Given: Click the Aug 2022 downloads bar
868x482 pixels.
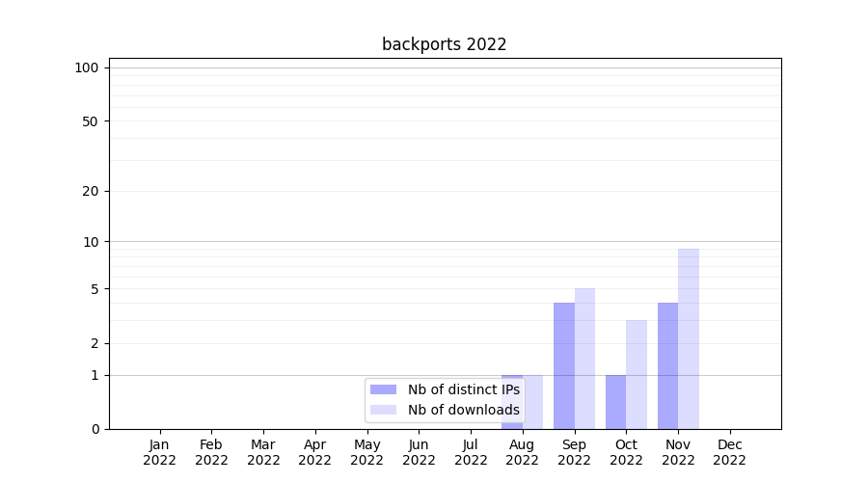Looking at the screenshot, I should (x=534, y=402).
